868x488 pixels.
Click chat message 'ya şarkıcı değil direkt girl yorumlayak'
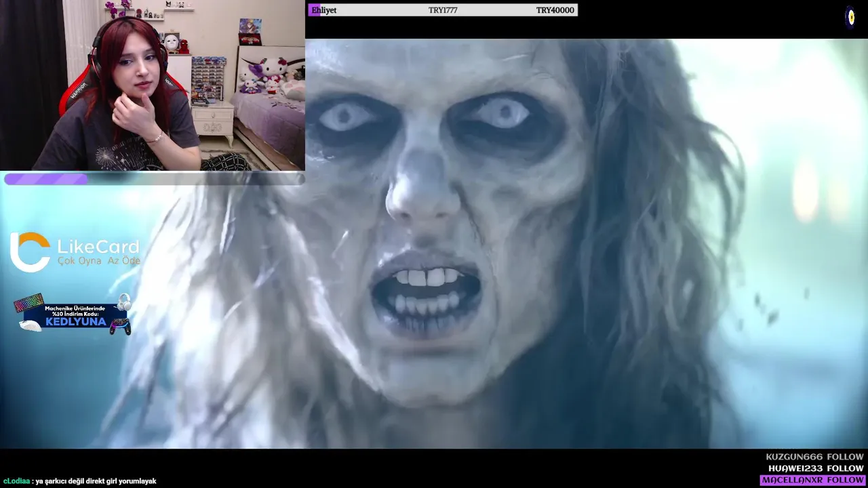(96, 481)
